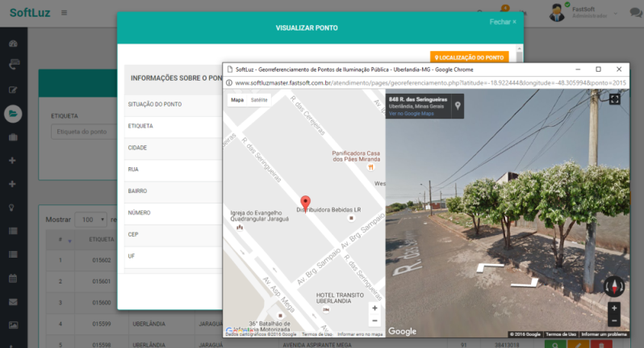Click 848 R. das Seringueiras address text
The image size is (644, 348).
pyautogui.click(x=418, y=99)
